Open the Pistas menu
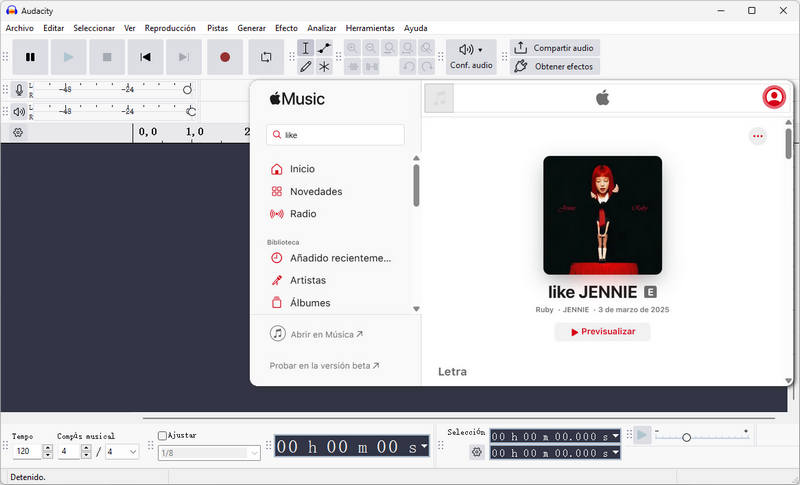The width and height of the screenshot is (800, 485). coord(217,28)
